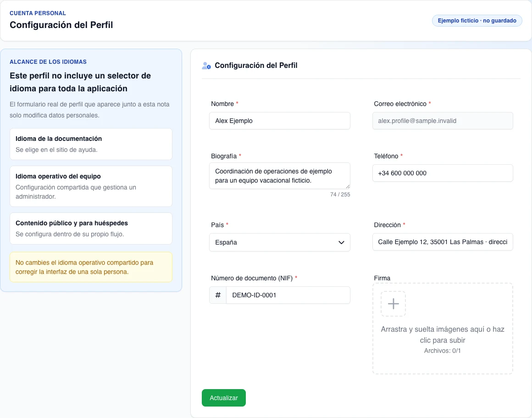
Task: Click 'Arrastra y suelta imágenes aquí' text
Action: (x=443, y=334)
